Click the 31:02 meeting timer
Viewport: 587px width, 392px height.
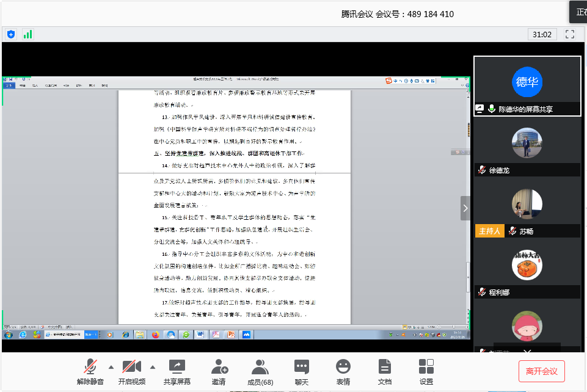point(542,34)
